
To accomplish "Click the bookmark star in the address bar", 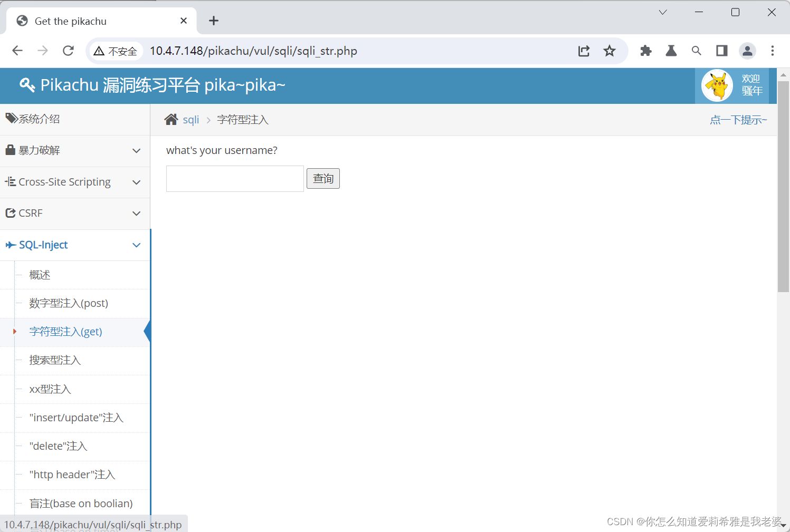I will coord(610,51).
